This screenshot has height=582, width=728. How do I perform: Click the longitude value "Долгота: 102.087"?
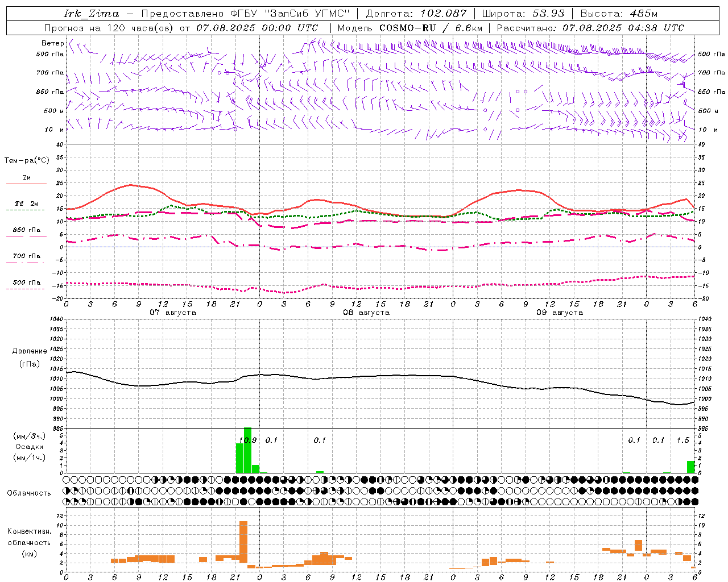click(x=416, y=14)
